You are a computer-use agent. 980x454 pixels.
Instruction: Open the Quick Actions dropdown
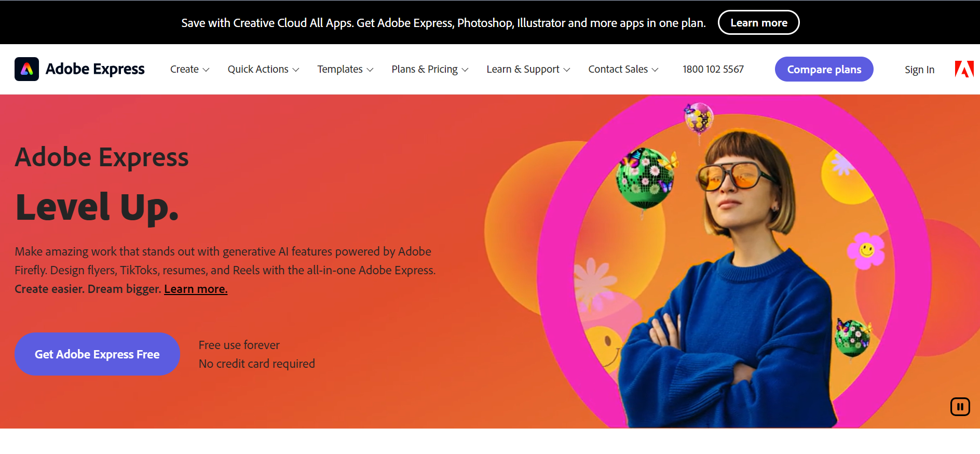(263, 69)
